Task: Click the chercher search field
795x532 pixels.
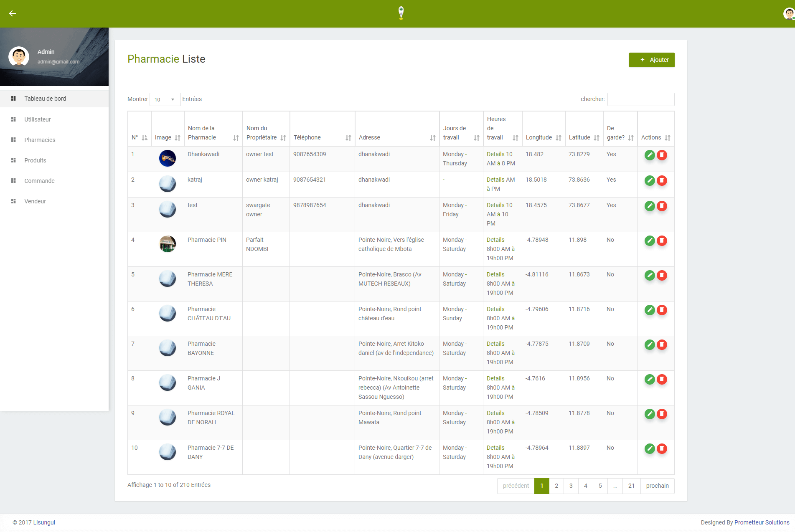Action: [640, 99]
